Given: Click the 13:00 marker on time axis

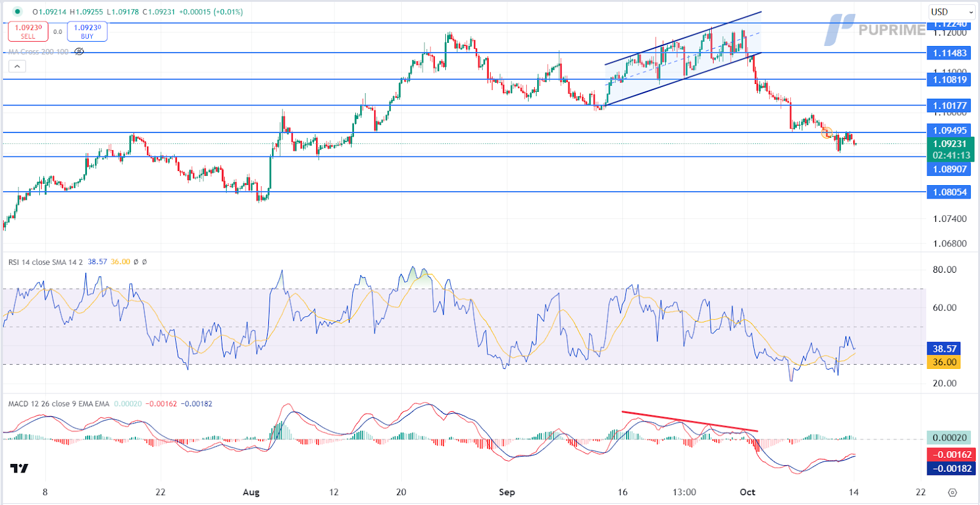Looking at the screenshot, I should click(684, 492).
